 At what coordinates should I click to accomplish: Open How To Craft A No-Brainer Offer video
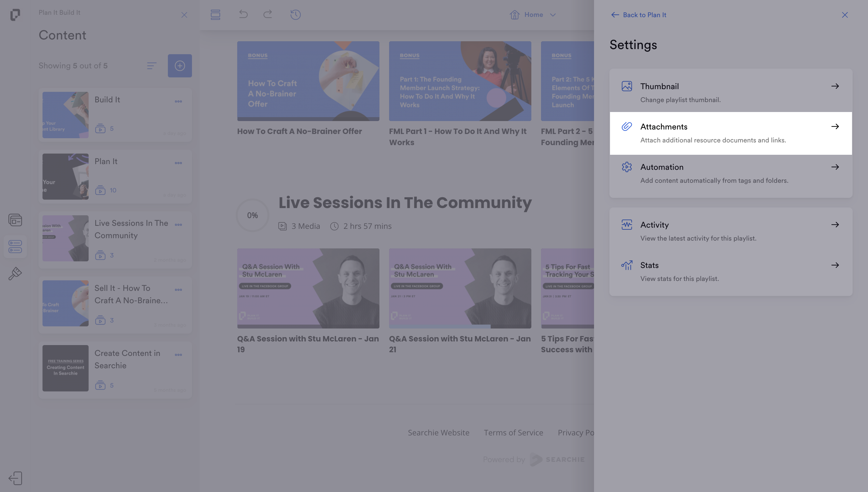(308, 81)
